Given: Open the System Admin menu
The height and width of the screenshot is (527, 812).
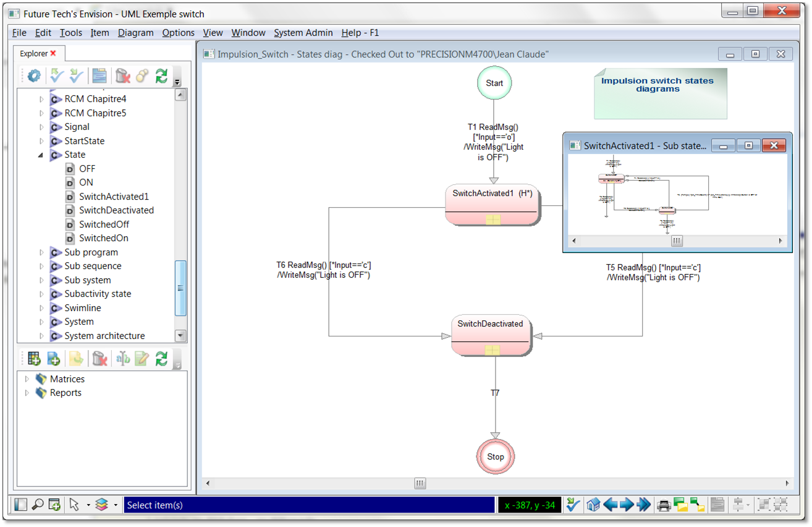Looking at the screenshot, I should pos(303,33).
